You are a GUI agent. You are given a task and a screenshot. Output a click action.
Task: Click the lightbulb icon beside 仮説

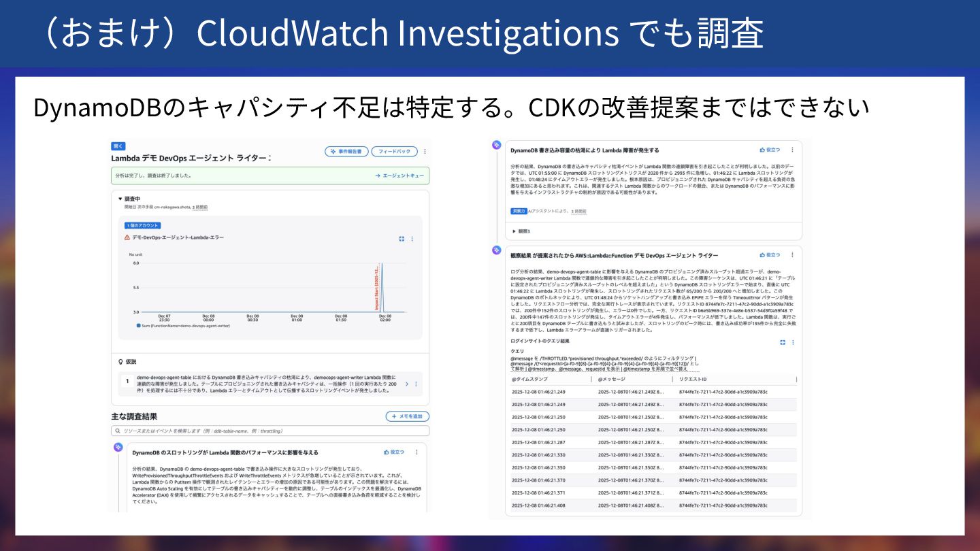[120, 362]
